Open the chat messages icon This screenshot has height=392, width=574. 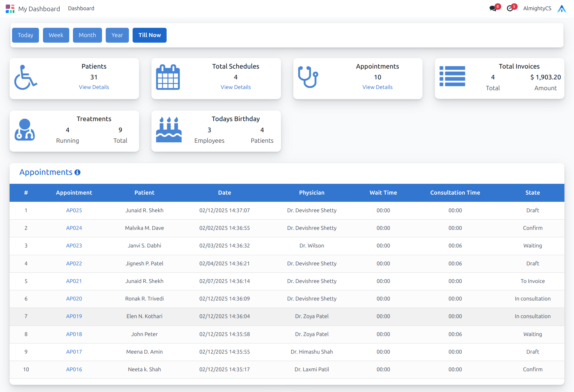click(493, 9)
